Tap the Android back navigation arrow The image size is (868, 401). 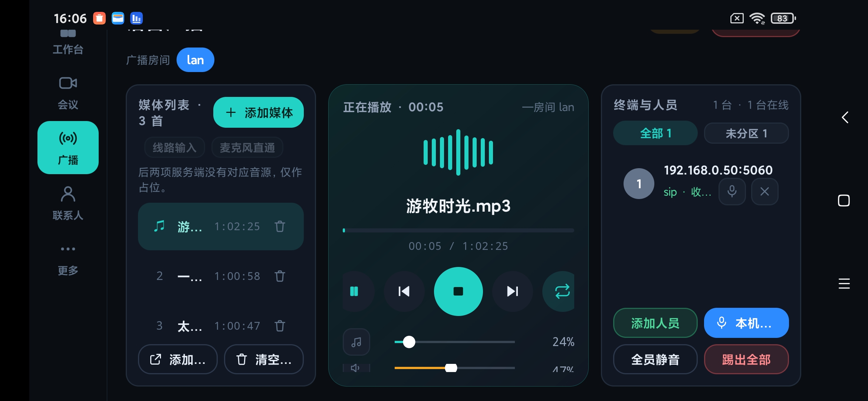844,118
